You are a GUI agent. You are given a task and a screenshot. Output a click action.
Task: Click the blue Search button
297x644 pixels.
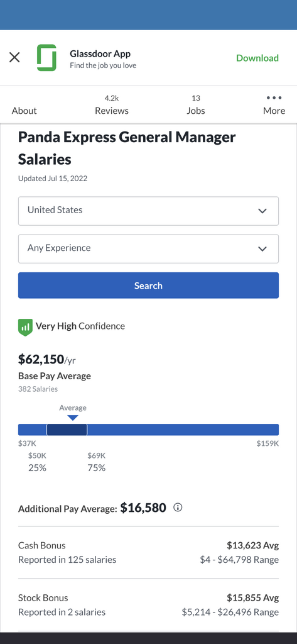pos(148,286)
